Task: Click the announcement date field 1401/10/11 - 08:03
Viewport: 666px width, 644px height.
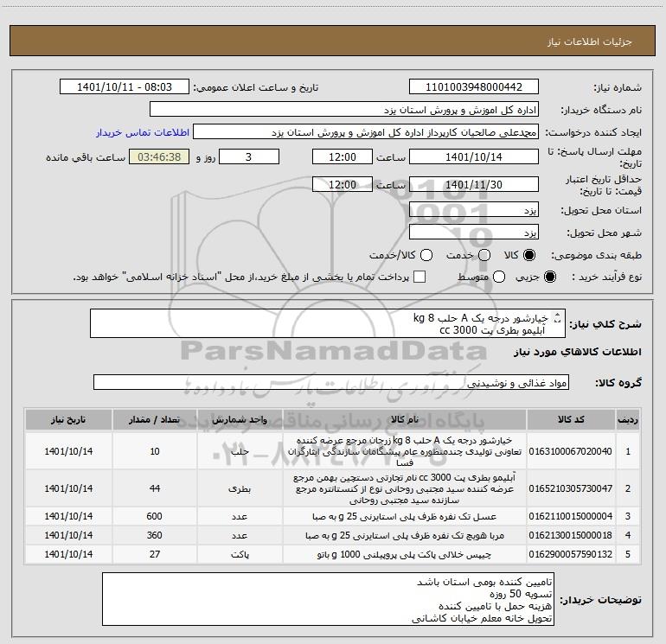Action: 125,87
